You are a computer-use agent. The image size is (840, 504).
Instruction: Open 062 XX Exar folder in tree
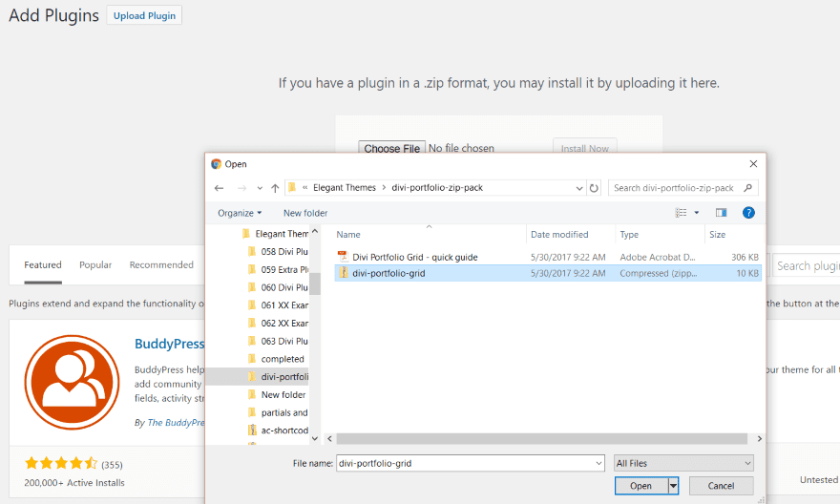(x=279, y=323)
